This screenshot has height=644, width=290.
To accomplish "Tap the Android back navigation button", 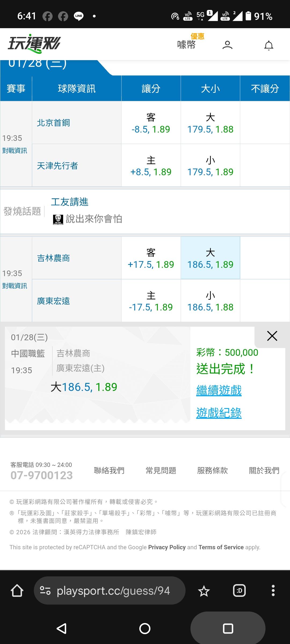I will point(62,628).
